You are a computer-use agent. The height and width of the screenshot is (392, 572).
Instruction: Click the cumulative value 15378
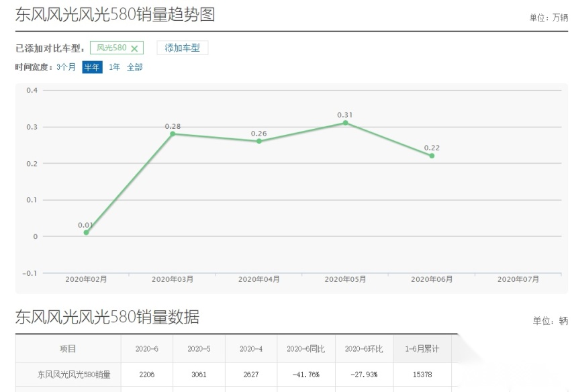click(x=422, y=375)
